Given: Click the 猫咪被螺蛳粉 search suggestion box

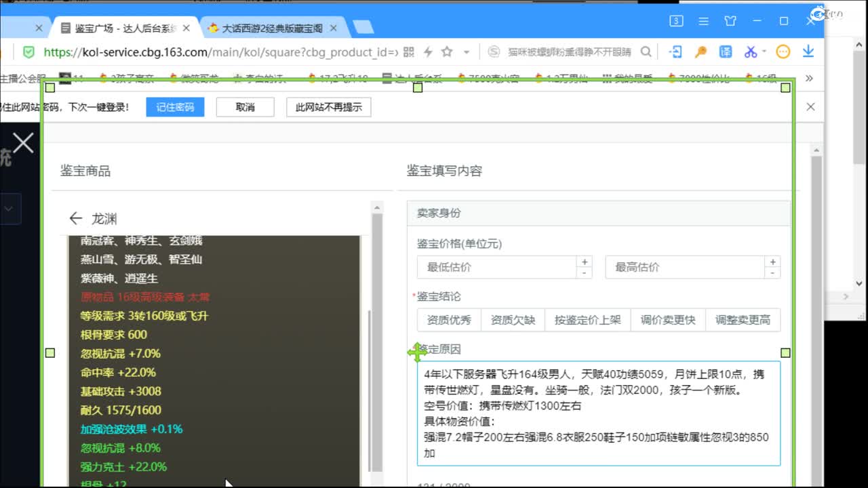Looking at the screenshot, I should pyautogui.click(x=570, y=52).
